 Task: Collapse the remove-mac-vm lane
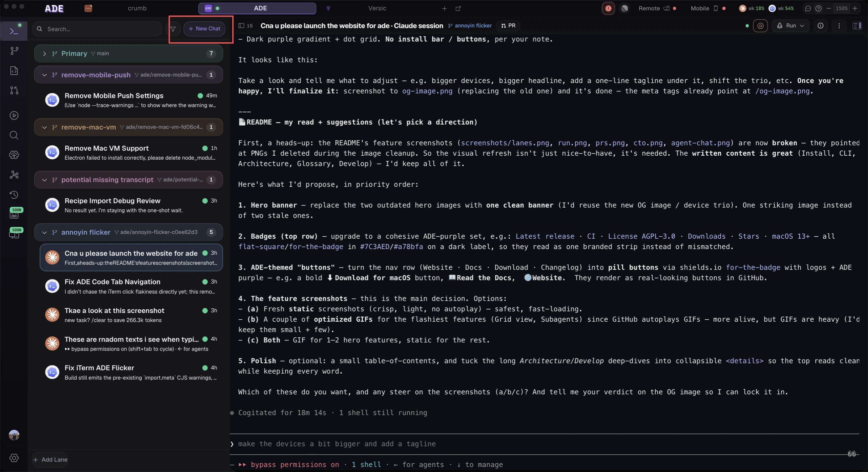point(44,127)
